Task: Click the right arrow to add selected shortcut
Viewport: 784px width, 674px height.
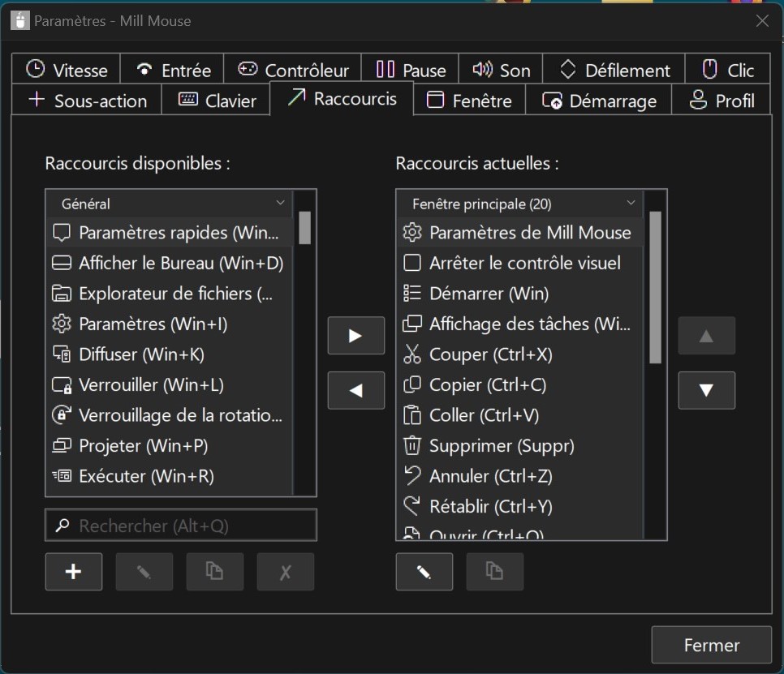Action: tap(355, 335)
